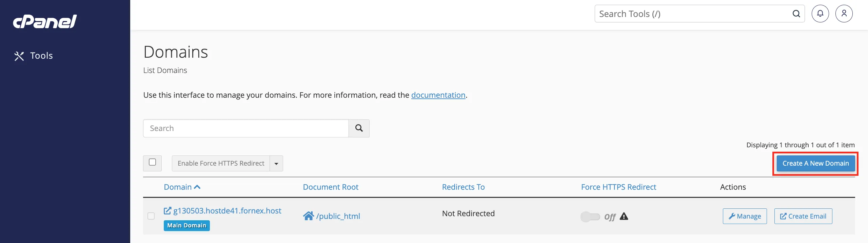Sort by Redirects To column

463,187
